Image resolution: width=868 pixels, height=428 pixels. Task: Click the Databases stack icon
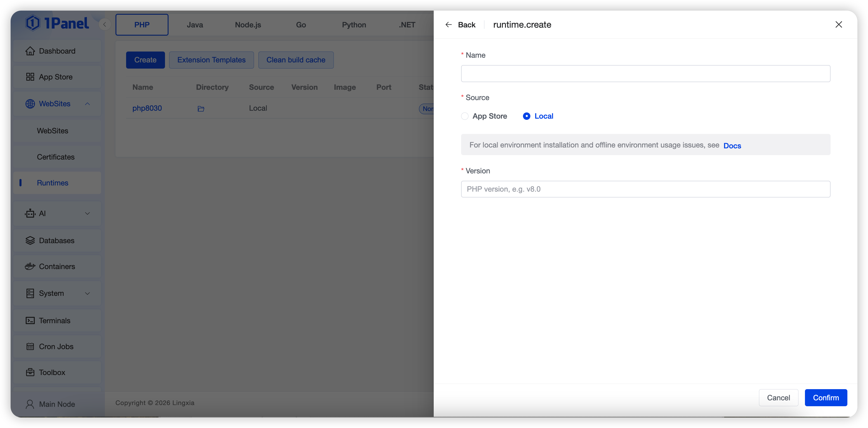pyautogui.click(x=30, y=240)
